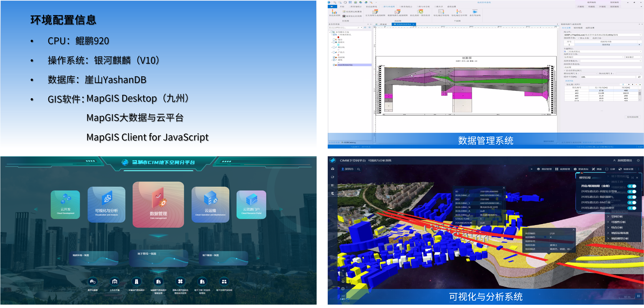Toggle the 沙河东路北沿-倾斜摄影1 switch
The image size is (644, 308).
click(632, 197)
